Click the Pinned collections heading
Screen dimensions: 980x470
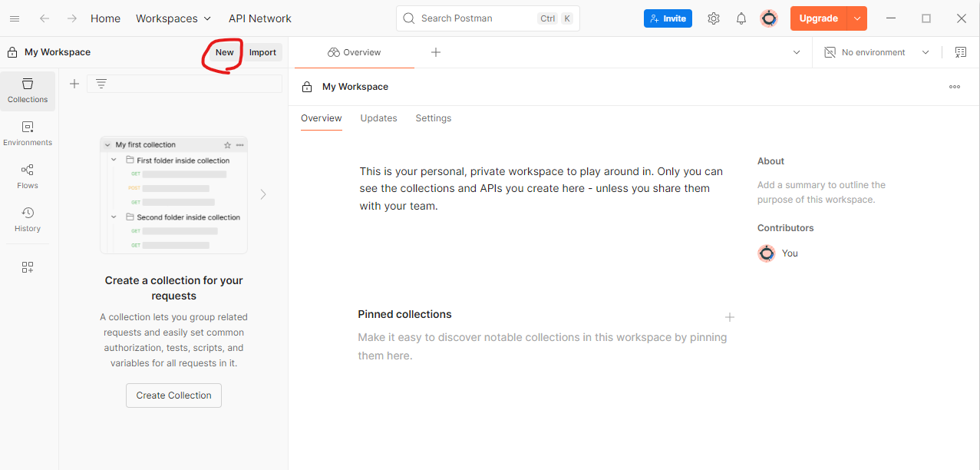(x=404, y=314)
